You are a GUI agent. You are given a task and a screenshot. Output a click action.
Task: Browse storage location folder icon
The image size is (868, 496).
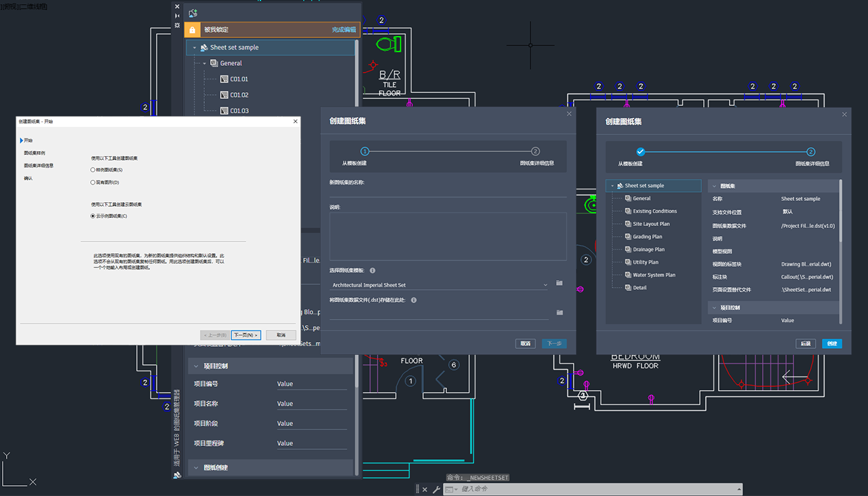pos(559,312)
